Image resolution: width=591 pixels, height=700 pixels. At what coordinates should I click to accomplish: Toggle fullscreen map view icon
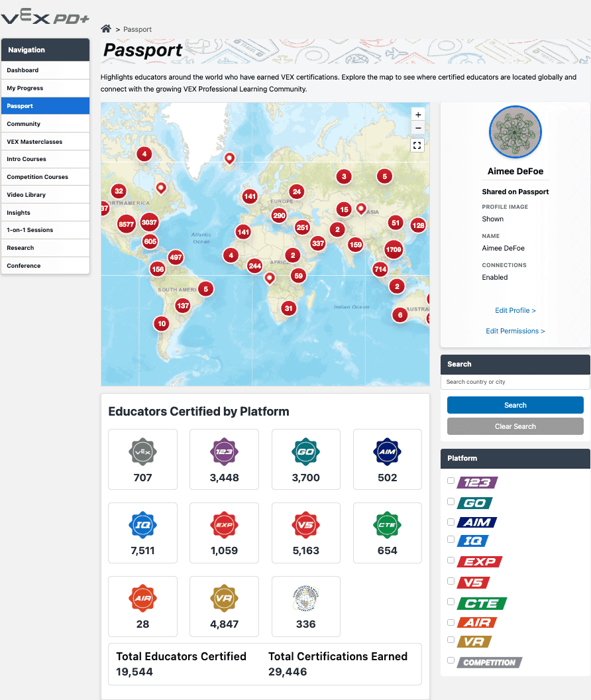417,146
